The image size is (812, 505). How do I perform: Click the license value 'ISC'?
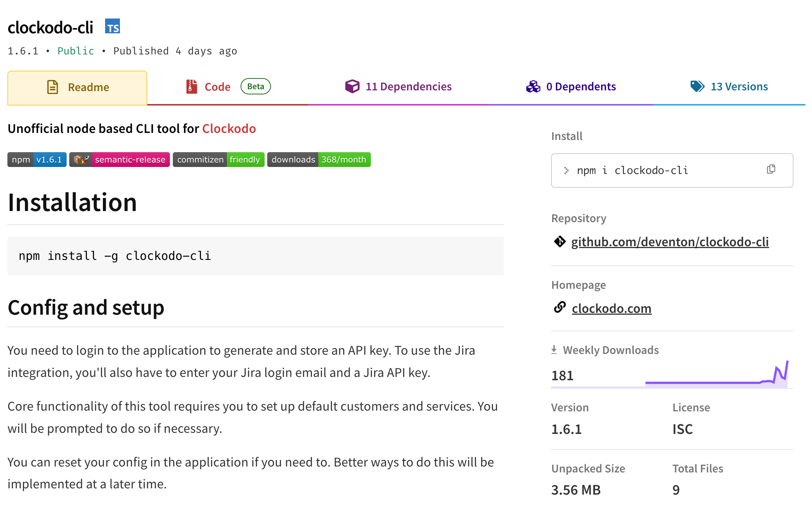[682, 429]
